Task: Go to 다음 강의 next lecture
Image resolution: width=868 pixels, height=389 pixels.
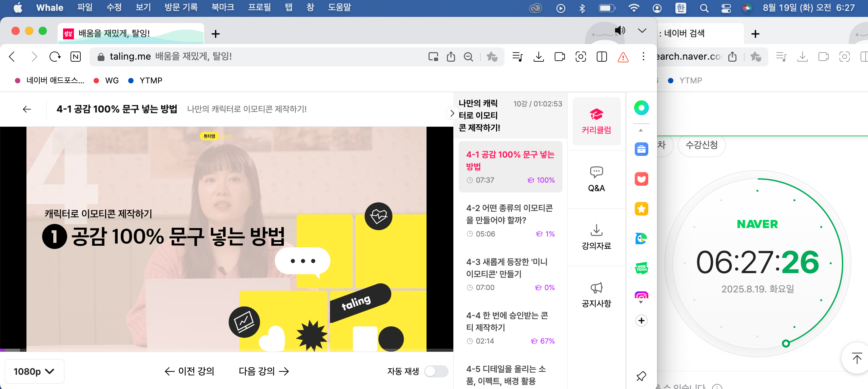Action: point(263,371)
